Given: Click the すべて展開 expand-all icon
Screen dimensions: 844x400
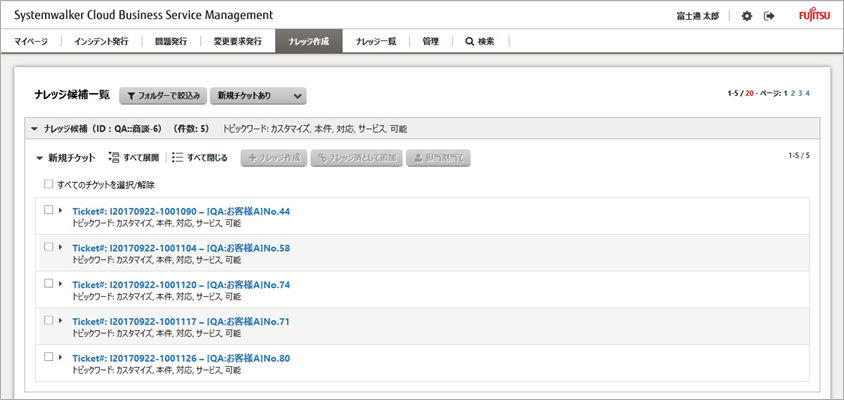Looking at the screenshot, I should pyautogui.click(x=114, y=157).
